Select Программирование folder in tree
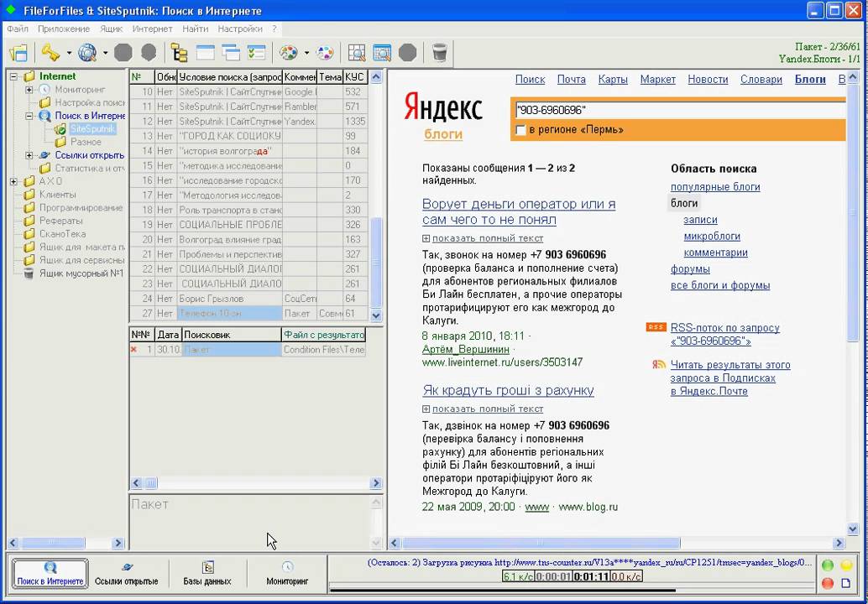 click(81, 208)
